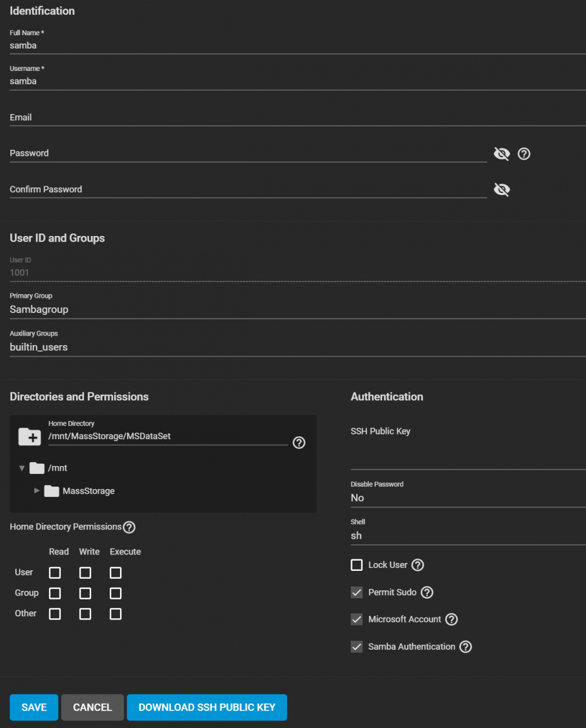Image resolution: width=586 pixels, height=728 pixels.
Task: Open the Shell dropdown
Action: [x=467, y=536]
